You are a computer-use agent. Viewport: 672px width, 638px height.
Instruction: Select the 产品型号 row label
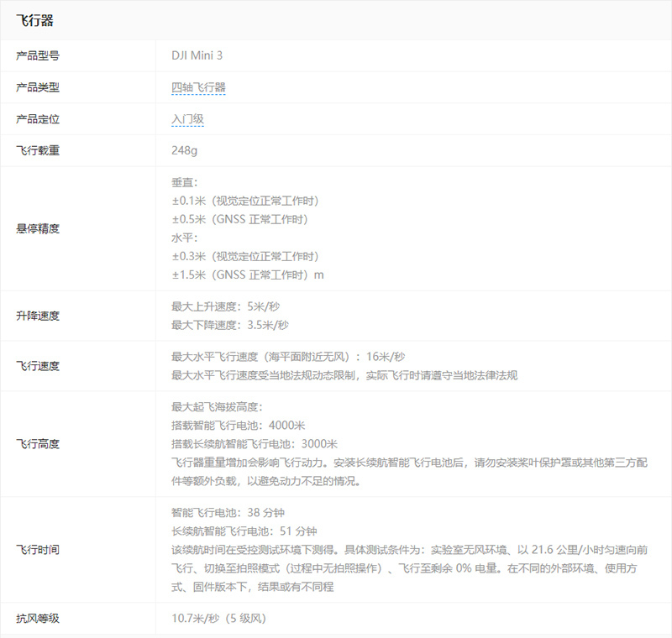click(38, 55)
